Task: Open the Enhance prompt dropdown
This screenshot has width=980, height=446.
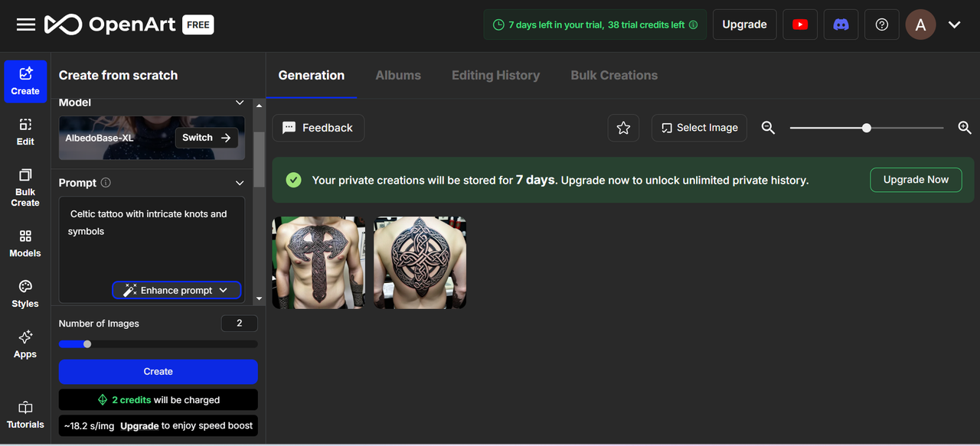Action: [x=223, y=291]
